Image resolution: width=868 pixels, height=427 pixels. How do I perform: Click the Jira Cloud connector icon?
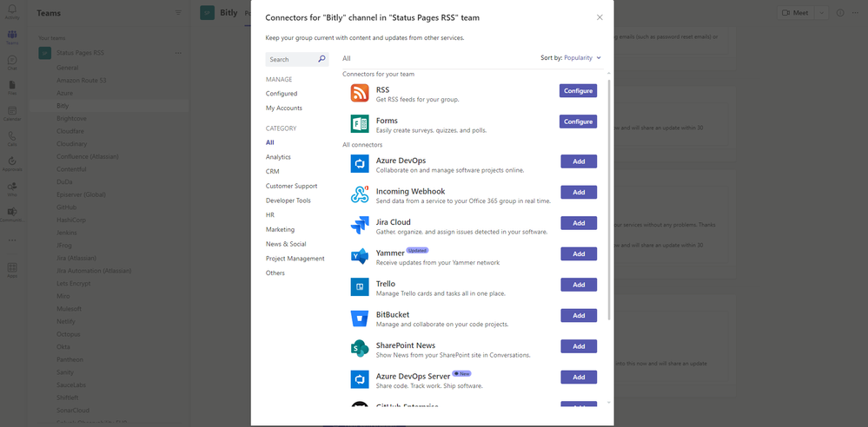(x=360, y=225)
